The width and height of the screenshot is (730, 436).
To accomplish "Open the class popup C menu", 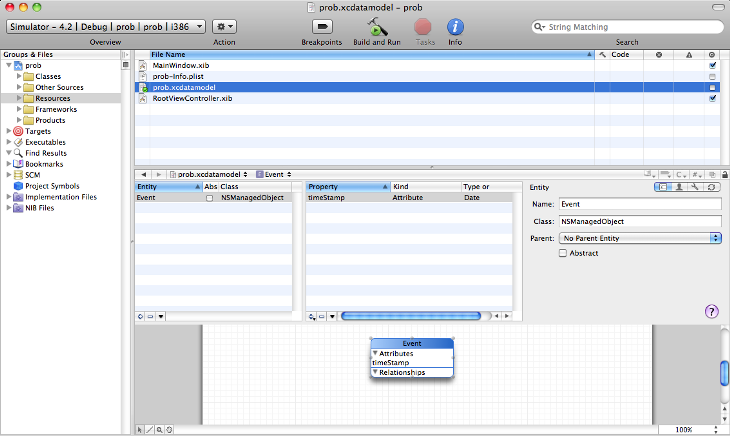I will click(x=682, y=174).
